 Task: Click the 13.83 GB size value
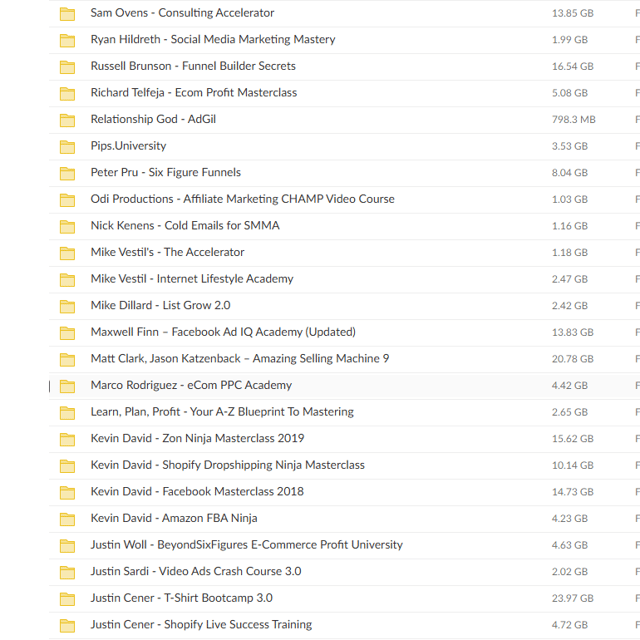coord(573,333)
